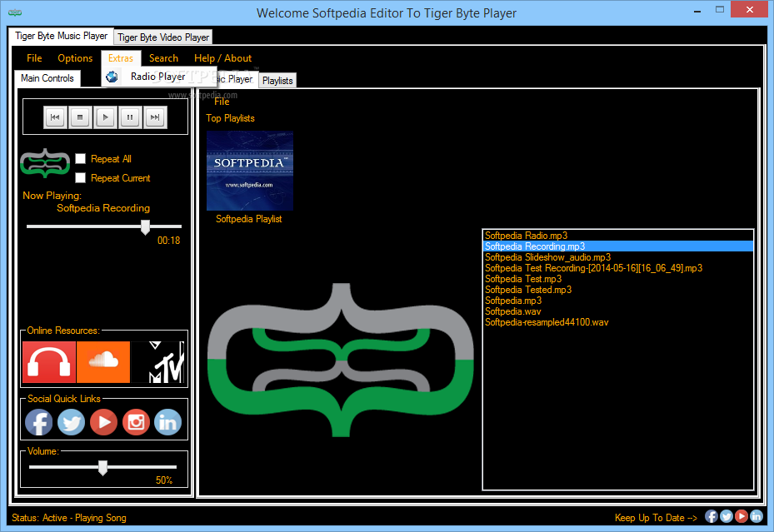774x532 pixels.
Task: Enable the Repeat Current checkbox
Action: (x=81, y=178)
